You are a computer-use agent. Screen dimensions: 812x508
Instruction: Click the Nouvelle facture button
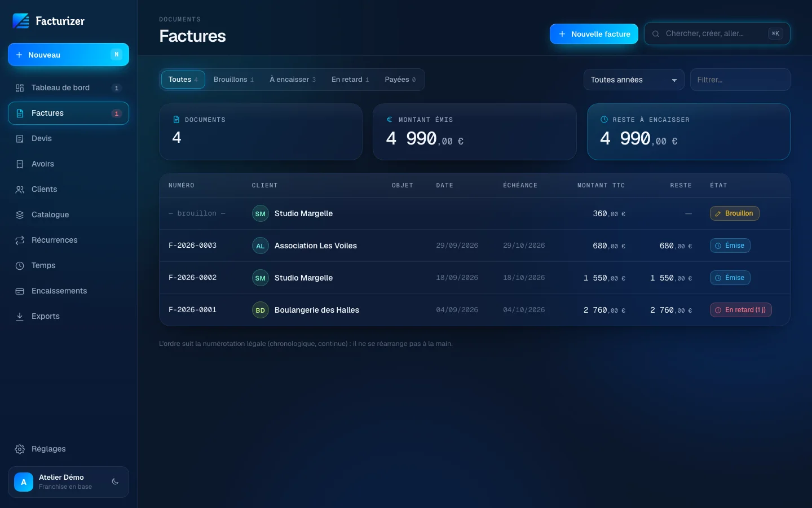pos(594,34)
